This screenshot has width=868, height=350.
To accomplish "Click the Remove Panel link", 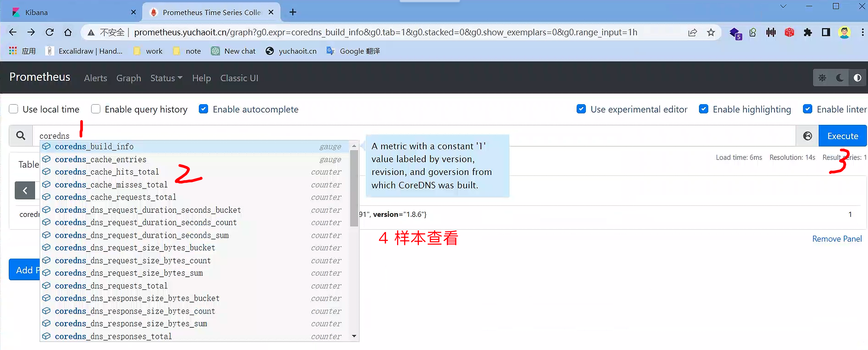I will pos(837,239).
